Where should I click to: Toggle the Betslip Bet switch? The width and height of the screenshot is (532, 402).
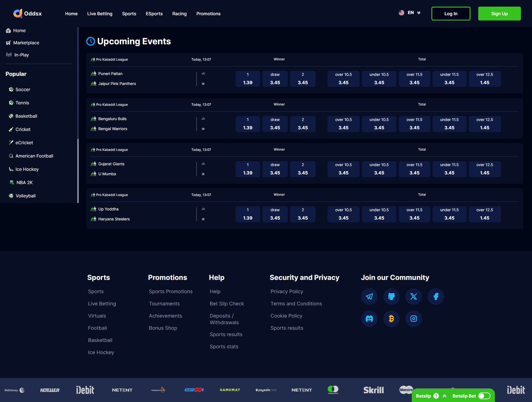pyautogui.click(x=484, y=396)
